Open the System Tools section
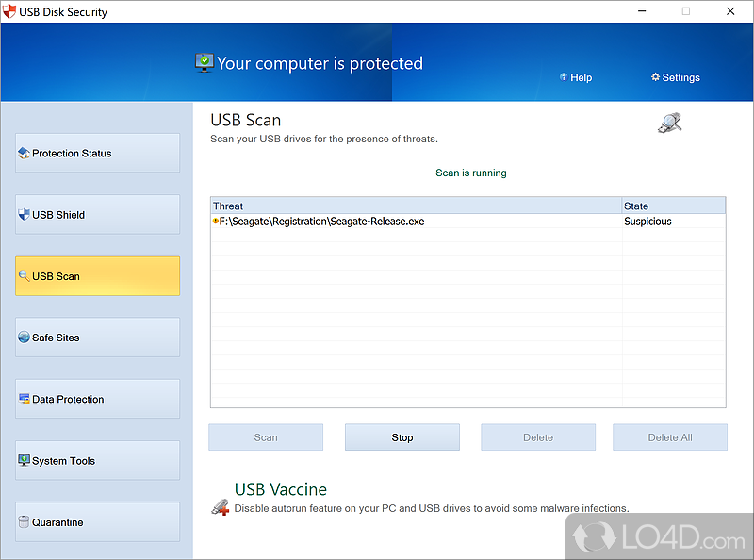Image resolution: width=754 pixels, height=560 pixels. pyautogui.click(x=98, y=460)
